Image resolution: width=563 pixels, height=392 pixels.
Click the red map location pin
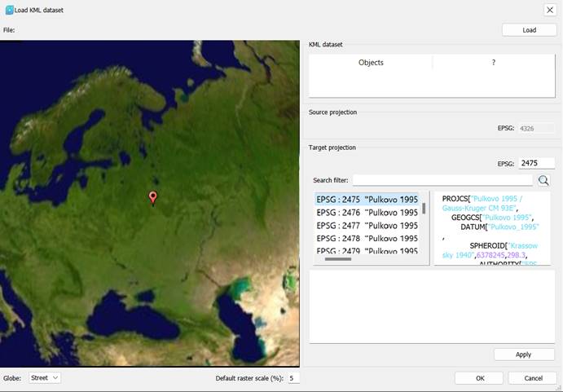(x=152, y=197)
